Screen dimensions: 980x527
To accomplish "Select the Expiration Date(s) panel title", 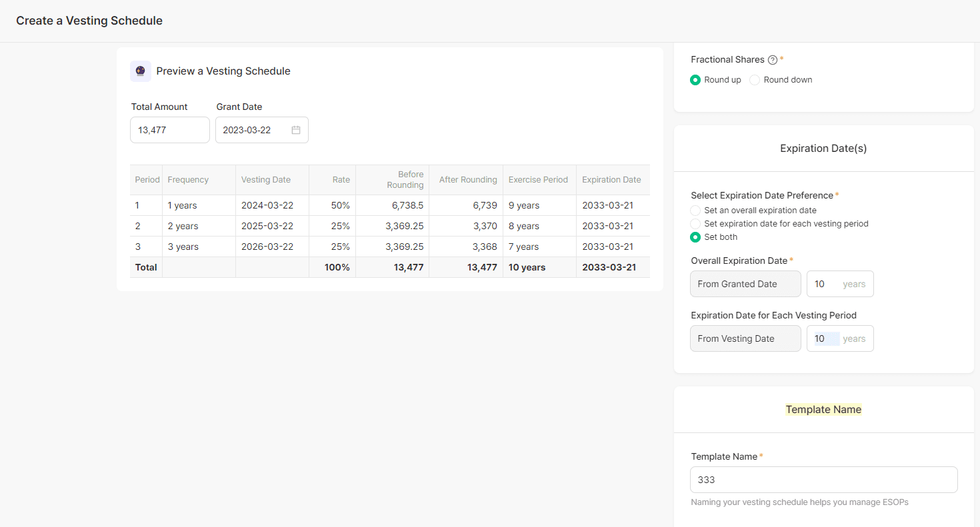I will (x=823, y=148).
